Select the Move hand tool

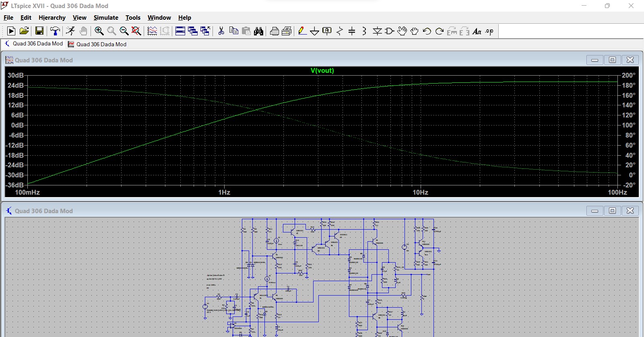pyautogui.click(x=402, y=31)
